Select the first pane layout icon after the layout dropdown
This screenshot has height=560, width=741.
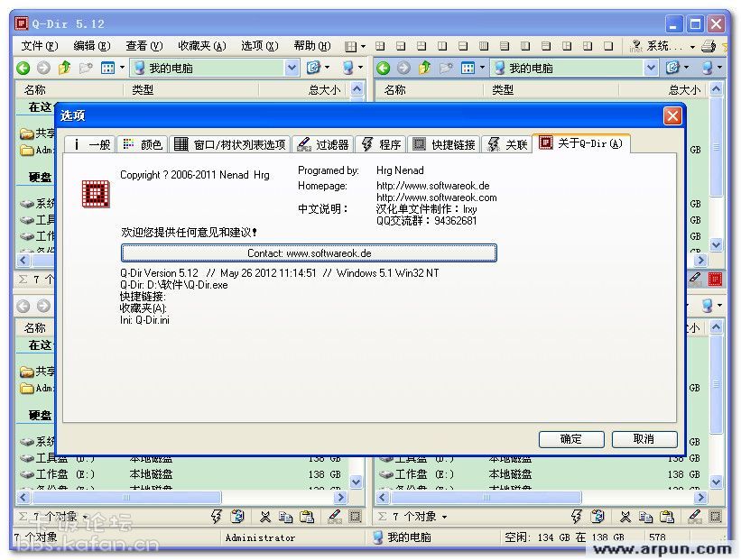tap(380, 46)
